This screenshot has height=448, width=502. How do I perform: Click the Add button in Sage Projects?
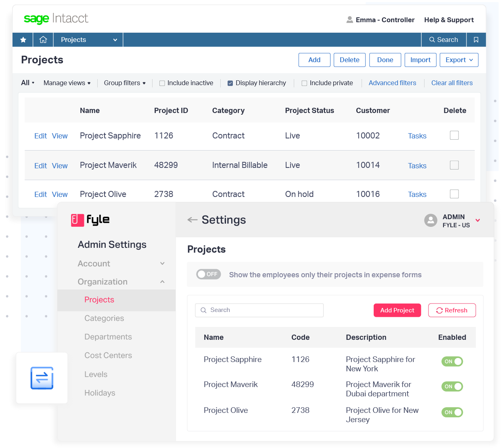coord(314,60)
